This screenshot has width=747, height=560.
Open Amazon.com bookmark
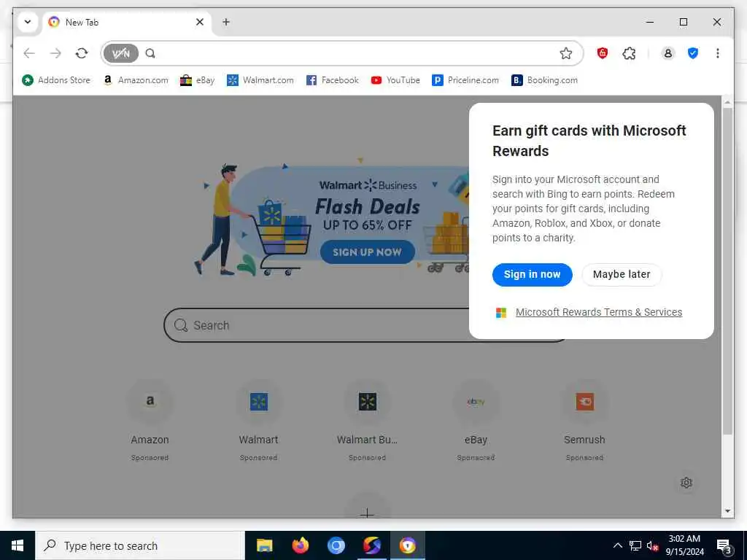coord(136,80)
